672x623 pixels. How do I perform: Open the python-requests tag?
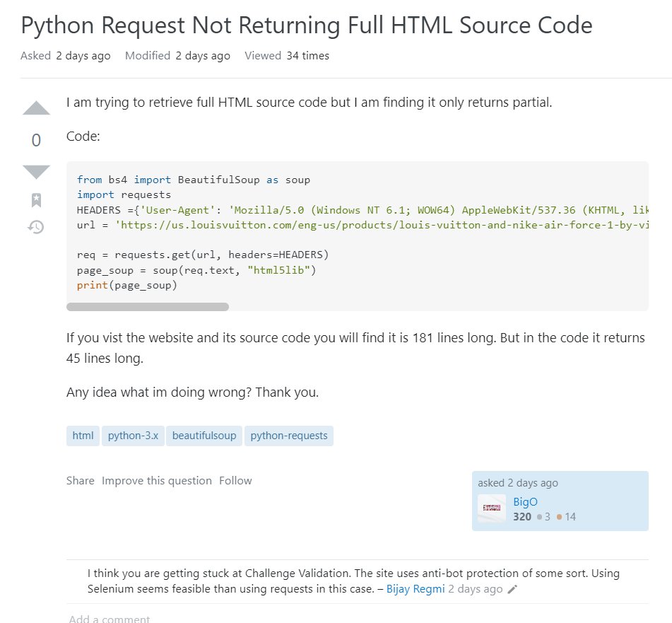pyautogui.click(x=289, y=436)
